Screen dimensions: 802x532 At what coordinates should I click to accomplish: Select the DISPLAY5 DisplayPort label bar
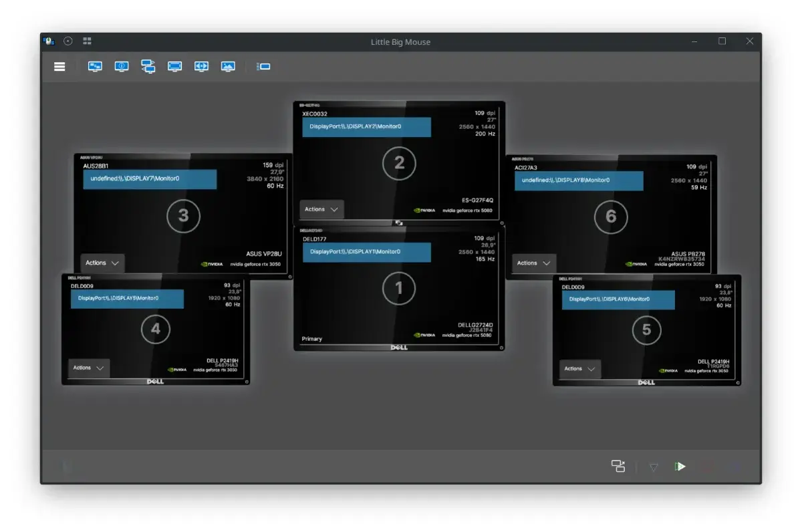[127, 299]
